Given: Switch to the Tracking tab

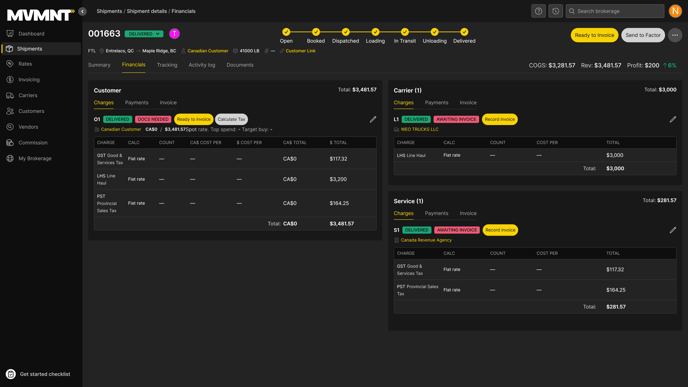Looking at the screenshot, I should pos(167,65).
